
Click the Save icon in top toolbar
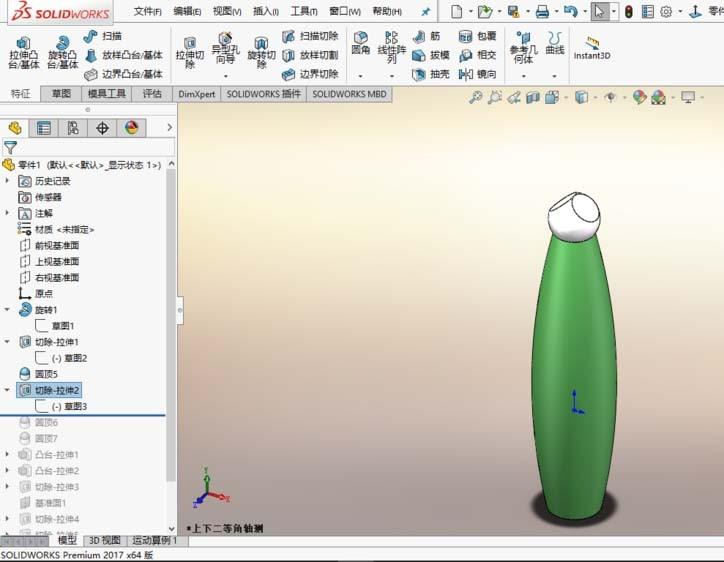(513, 12)
